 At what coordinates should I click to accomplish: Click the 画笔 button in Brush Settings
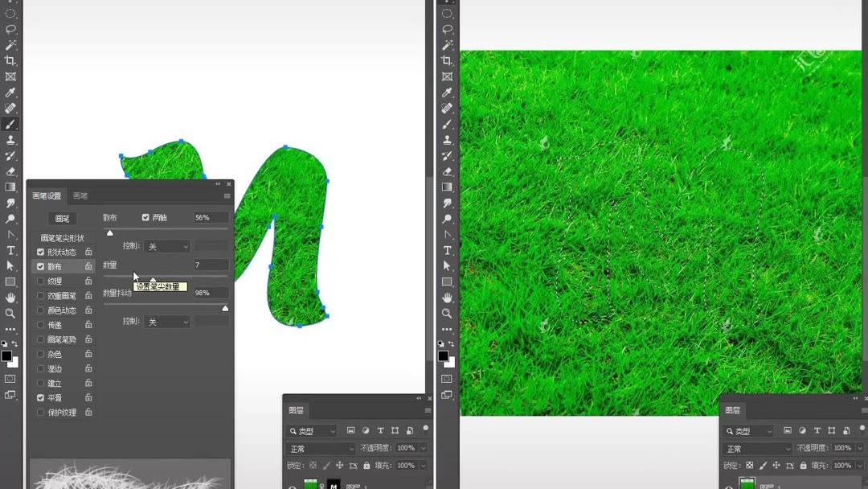62,218
